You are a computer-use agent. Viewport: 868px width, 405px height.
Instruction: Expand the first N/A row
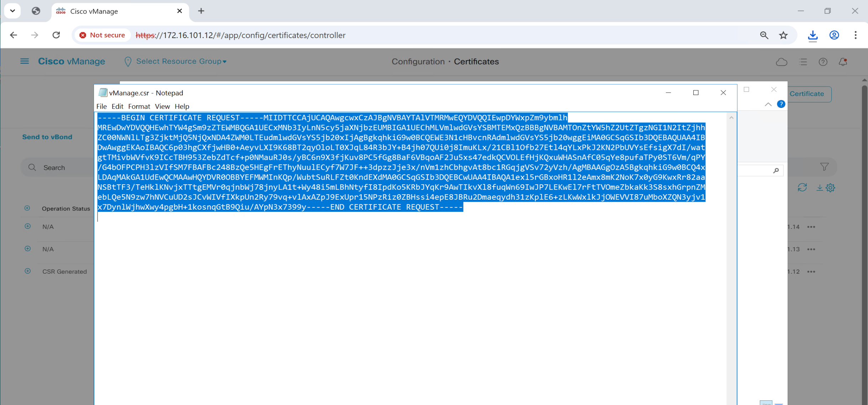(27, 226)
